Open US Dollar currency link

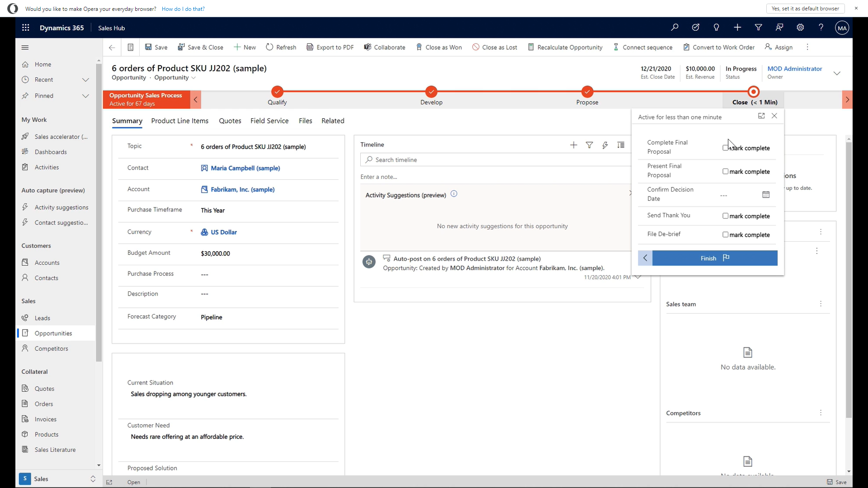(x=224, y=232)
